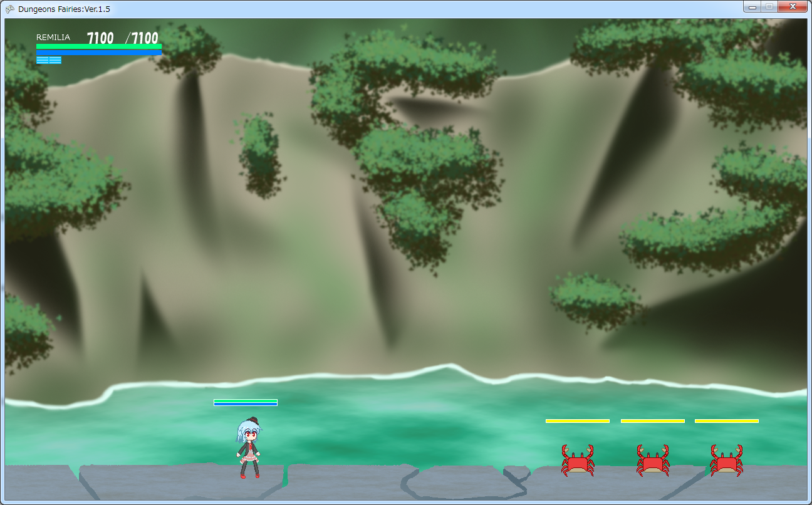Screen dimensions: 812x505
Task: Target the rightmost red crab enemy
Action: click(726, 461)
